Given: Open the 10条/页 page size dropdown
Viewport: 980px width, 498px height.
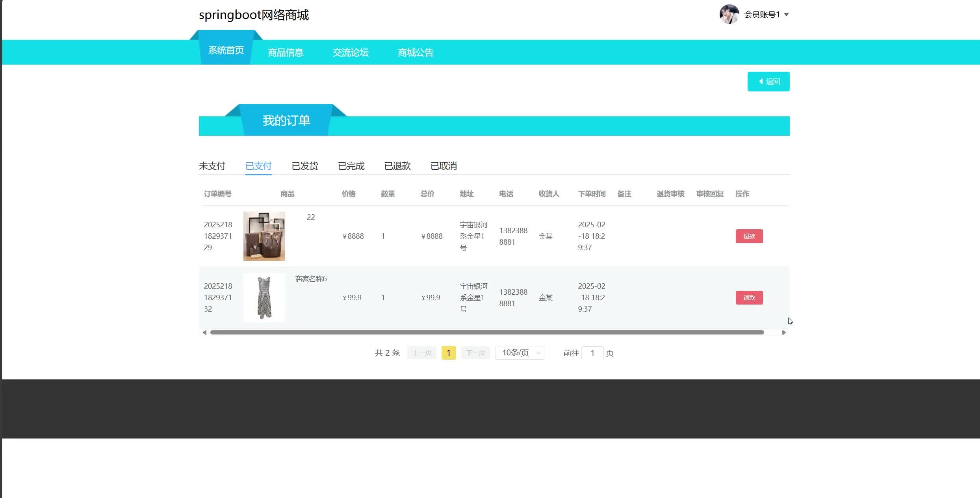Looking at the screenshot, I should (x=520, y=353).
